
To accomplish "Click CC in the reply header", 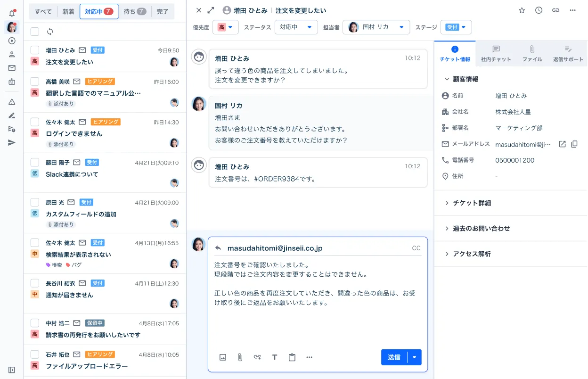I will pos(416,248).
